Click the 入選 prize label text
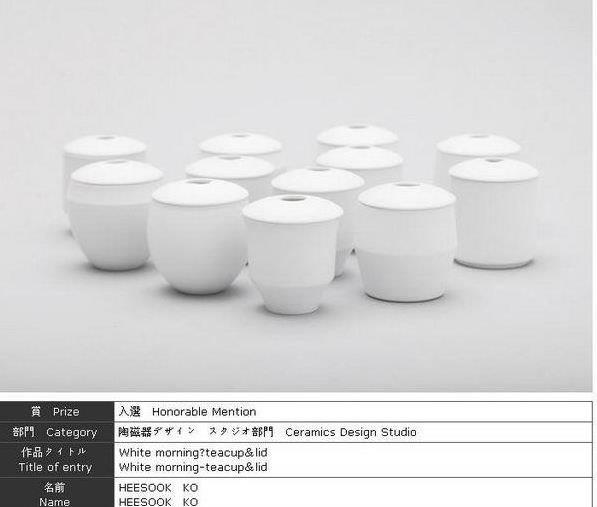The width and height of the screenshot is (597, 507). tap(129, 411)
